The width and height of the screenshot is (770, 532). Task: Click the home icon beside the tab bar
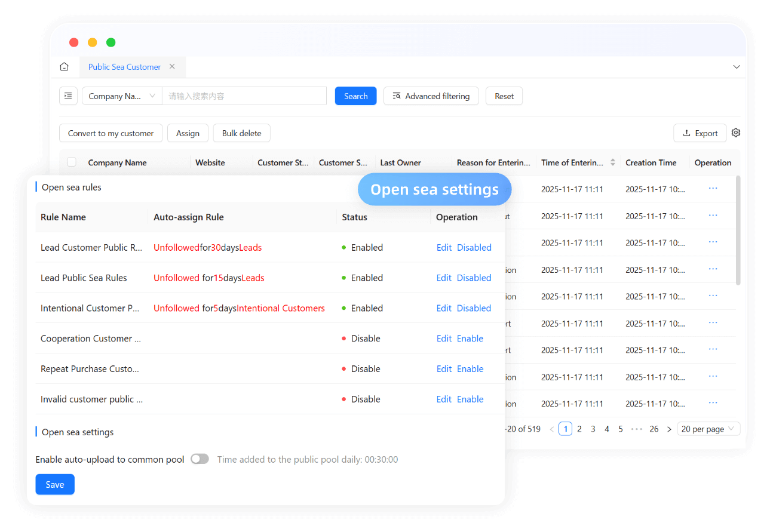[x=64, y=66]
